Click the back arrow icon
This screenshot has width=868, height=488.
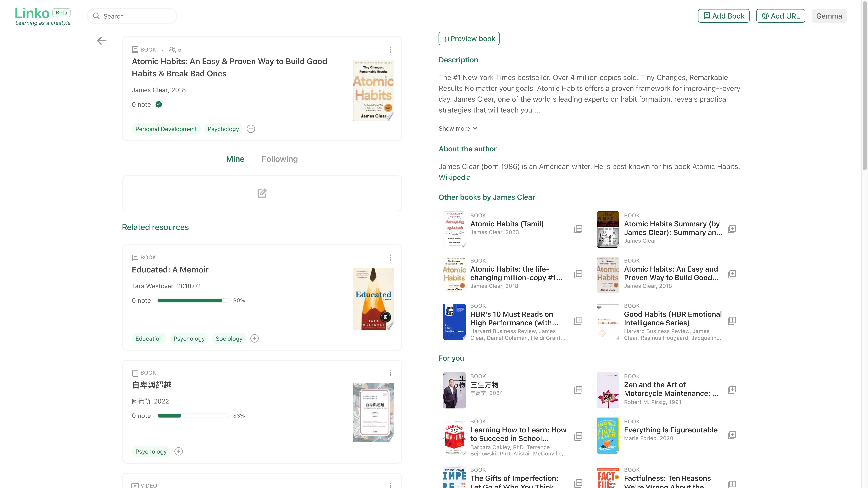click(x=101, y=41)
